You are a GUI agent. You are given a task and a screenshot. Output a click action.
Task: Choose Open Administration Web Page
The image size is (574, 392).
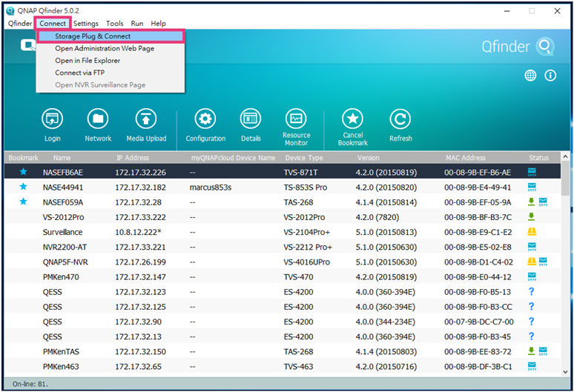[x=105, y=48]
